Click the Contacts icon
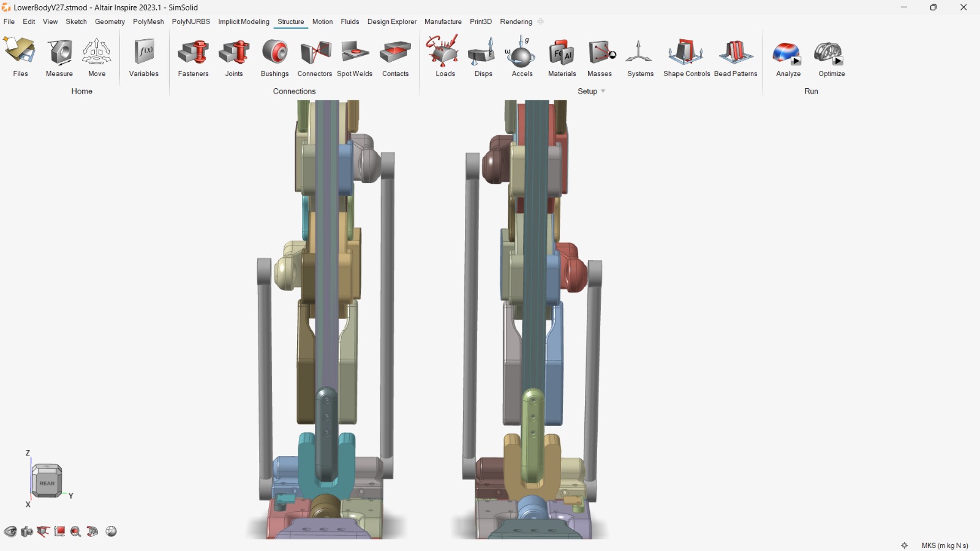Screen dimensions: 980x551 pos(395,57)
